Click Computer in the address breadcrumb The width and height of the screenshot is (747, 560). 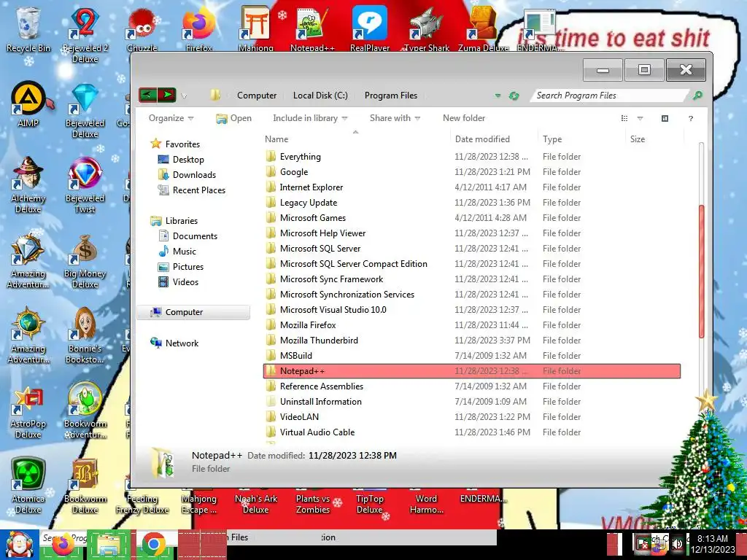click(x=257, y=96)
